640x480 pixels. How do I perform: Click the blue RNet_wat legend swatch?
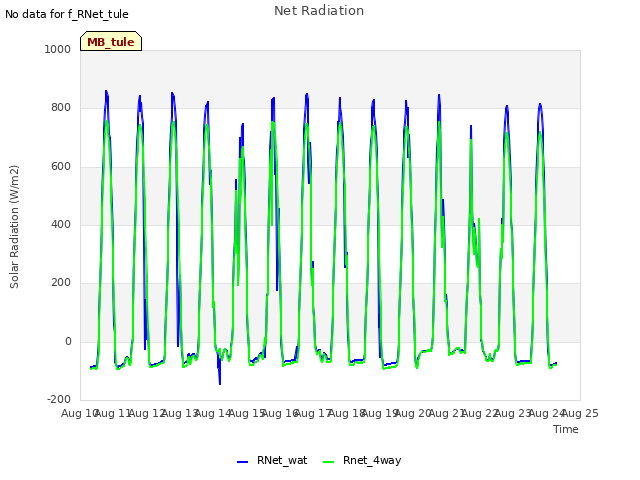[242, 462]
